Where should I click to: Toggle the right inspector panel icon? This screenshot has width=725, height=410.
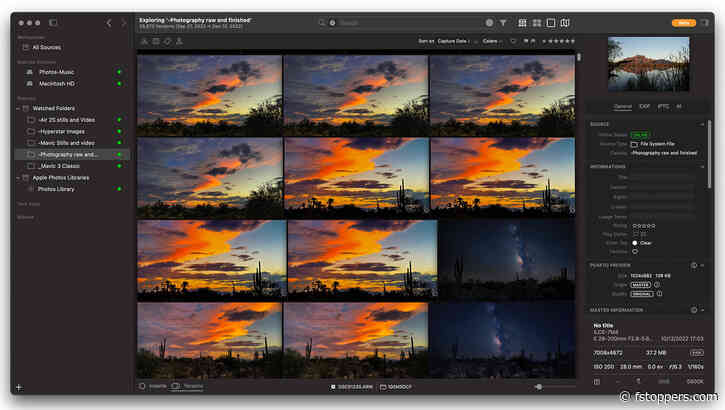pyautogui.click(x=705, y=23)
